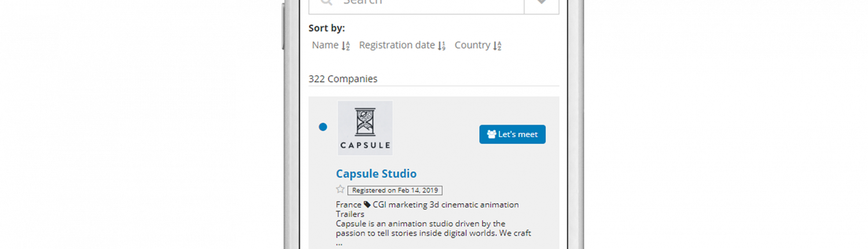Click the magnifier icon in Search

(x=326, y=2)
